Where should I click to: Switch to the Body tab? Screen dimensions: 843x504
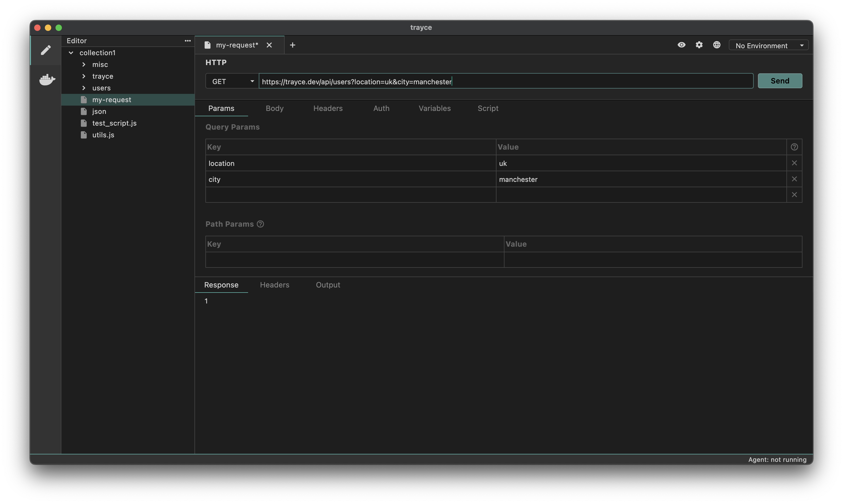275,108
